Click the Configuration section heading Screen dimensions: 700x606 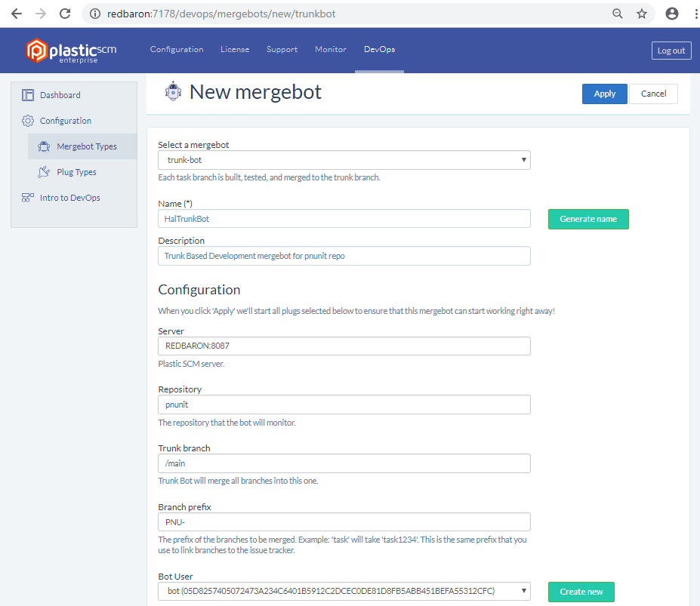pyautogui.click(x=199, y=290)
